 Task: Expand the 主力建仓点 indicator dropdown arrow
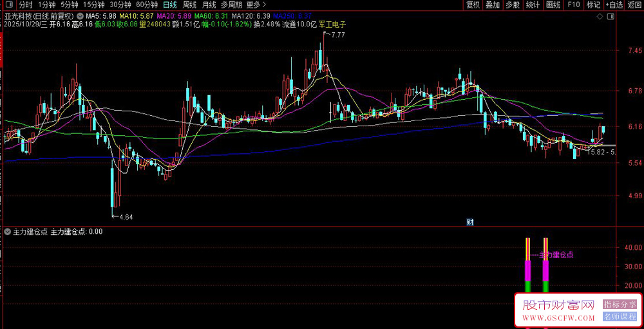(x=7, y=232)
